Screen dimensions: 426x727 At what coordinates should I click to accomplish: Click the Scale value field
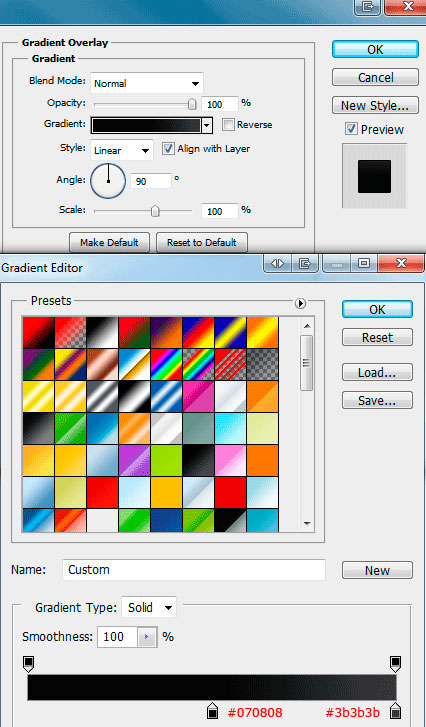[x=219, y=211]
